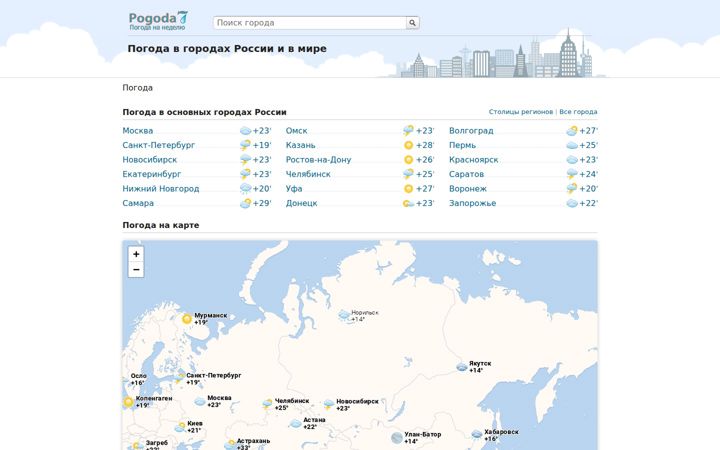720x450 pixels.
Task: Open weather for Воронеж
Action: pos(468,189)
